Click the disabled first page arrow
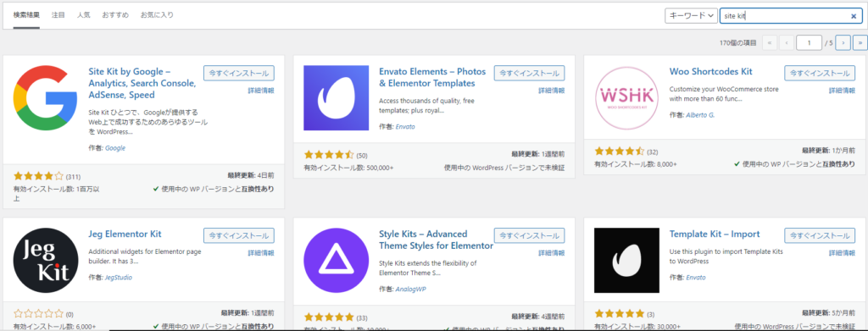This screenshot has height=331, width=868. [x=770, y=42]
